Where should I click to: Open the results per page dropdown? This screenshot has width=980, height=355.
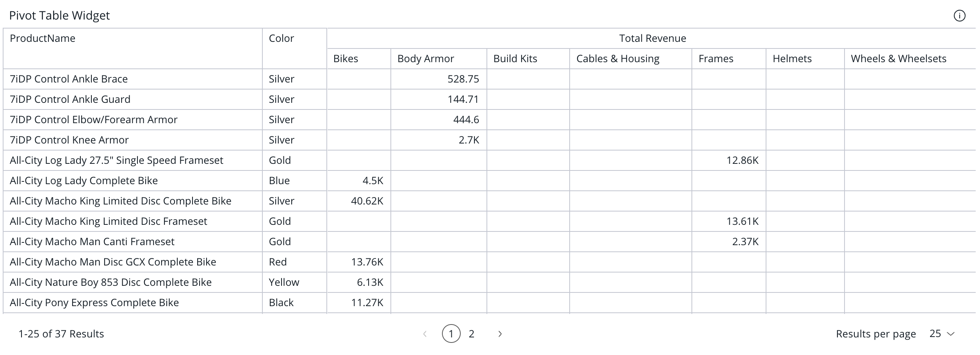(x=942, y=333)
